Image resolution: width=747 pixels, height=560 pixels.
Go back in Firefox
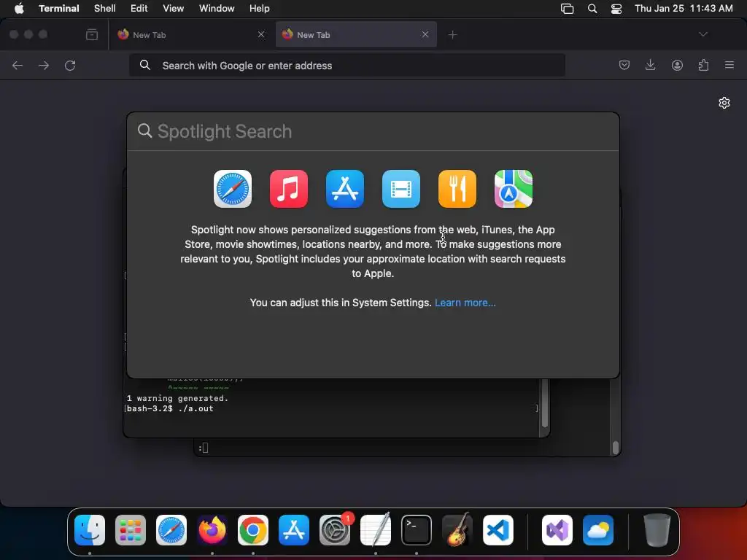(x=18, y=65)
